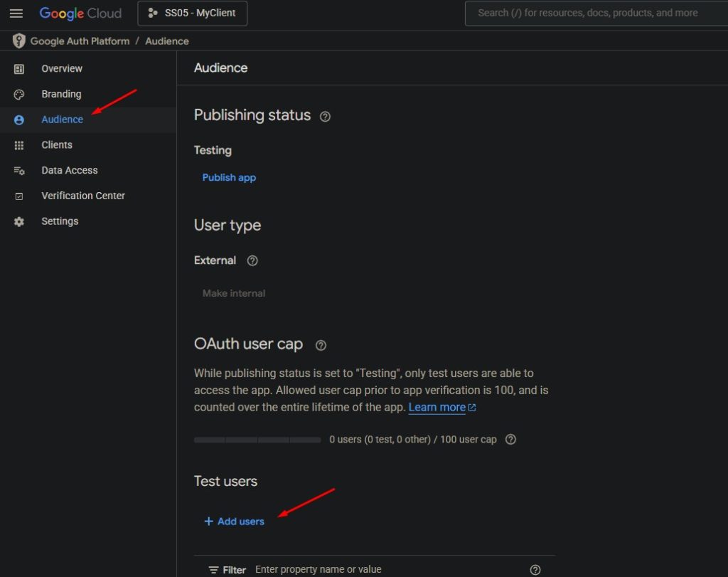Image resolution: width=728 pixels, height=577 pixels.
Task: Open the hamburger navigation menu
Action: coord(16,14)
